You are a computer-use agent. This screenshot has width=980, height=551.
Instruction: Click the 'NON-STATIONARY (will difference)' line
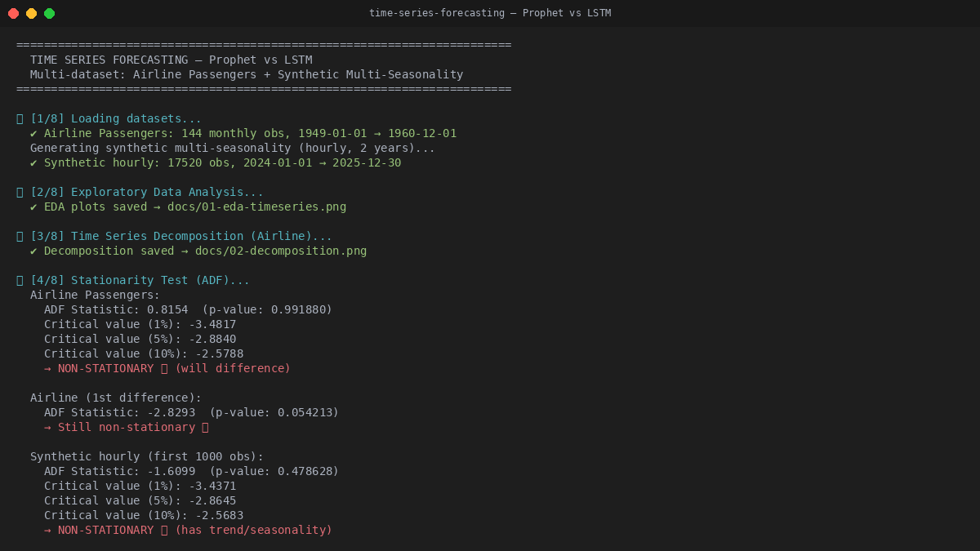[x=167, y=368]
